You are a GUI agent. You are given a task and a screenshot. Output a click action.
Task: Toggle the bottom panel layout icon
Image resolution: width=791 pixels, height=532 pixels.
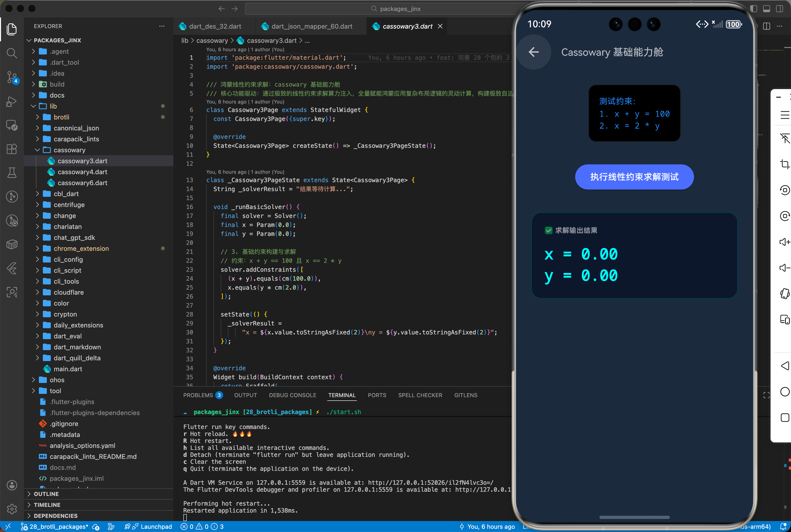click(x=766, y=9)
